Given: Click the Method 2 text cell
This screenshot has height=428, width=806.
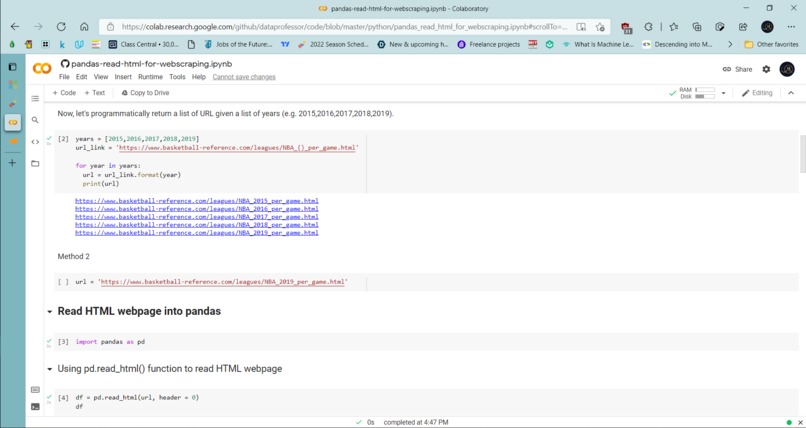Looking at the screenshot, I should pos(74,256).
